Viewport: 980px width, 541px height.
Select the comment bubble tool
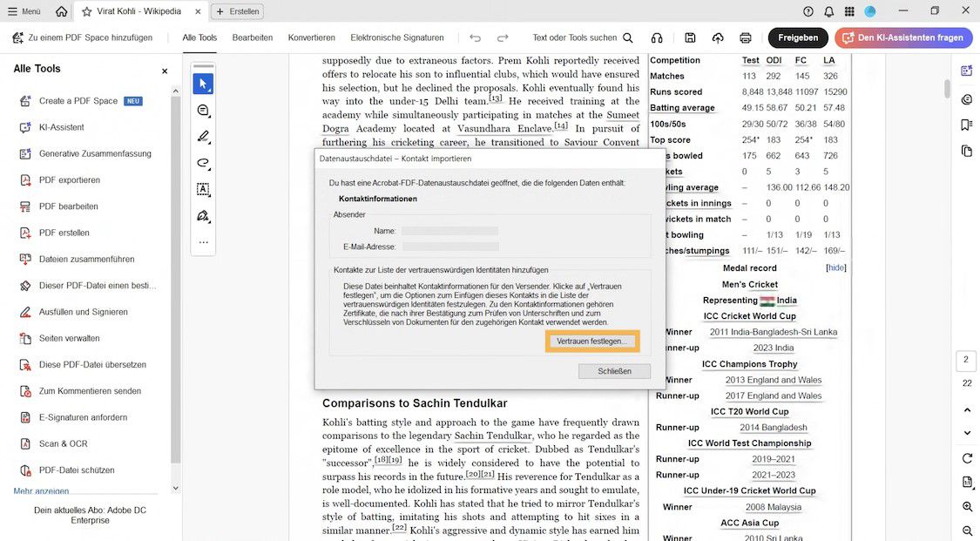tap(203, 111)
